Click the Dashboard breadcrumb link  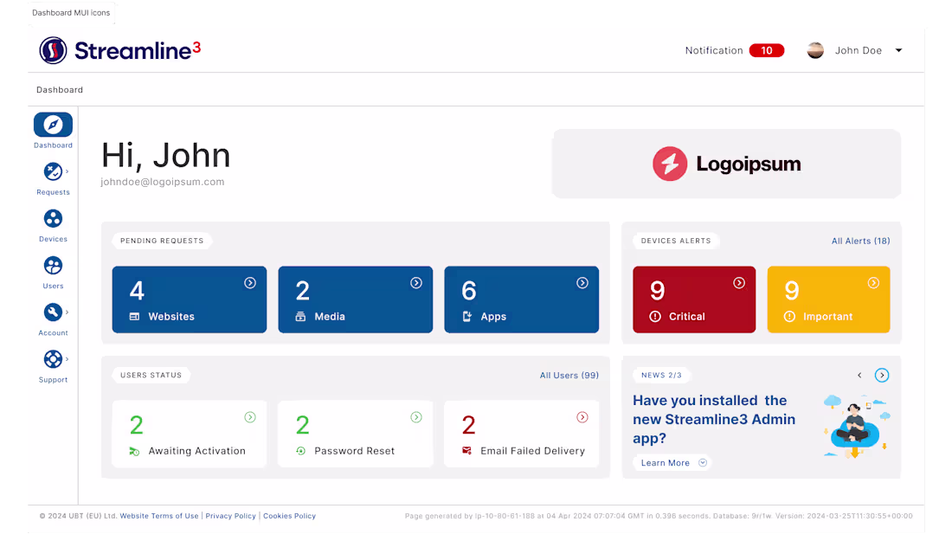(x=59, y=89)
